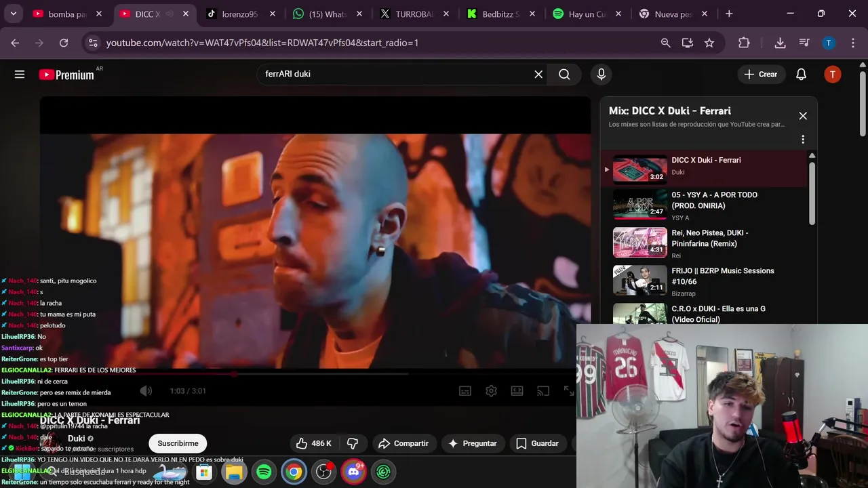Open Chrome downloads

780,43
